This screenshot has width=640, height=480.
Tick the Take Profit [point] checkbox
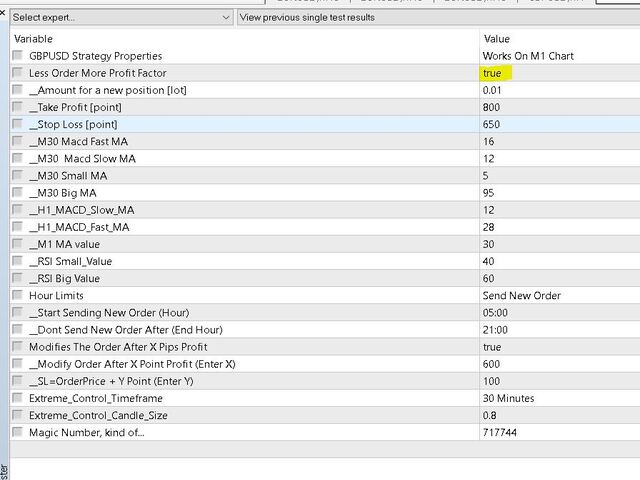pos(17,107)
